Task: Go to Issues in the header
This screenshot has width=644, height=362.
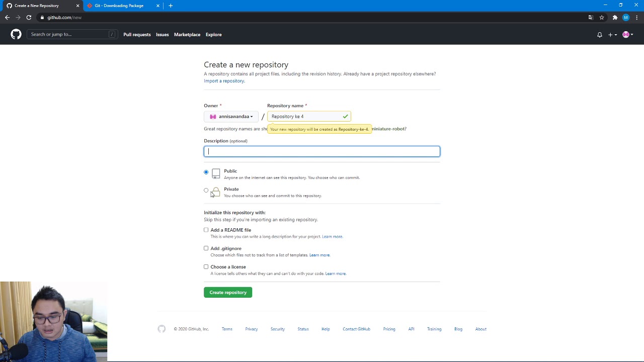Action: pos(162,35)
